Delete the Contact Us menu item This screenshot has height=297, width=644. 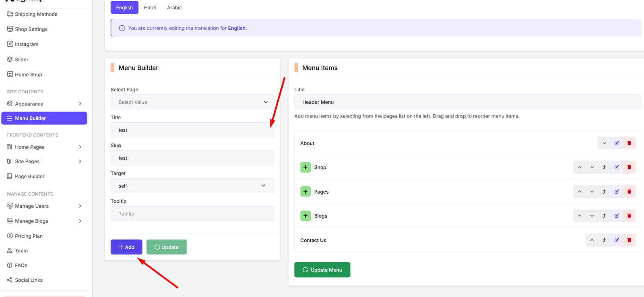point(629,240)
